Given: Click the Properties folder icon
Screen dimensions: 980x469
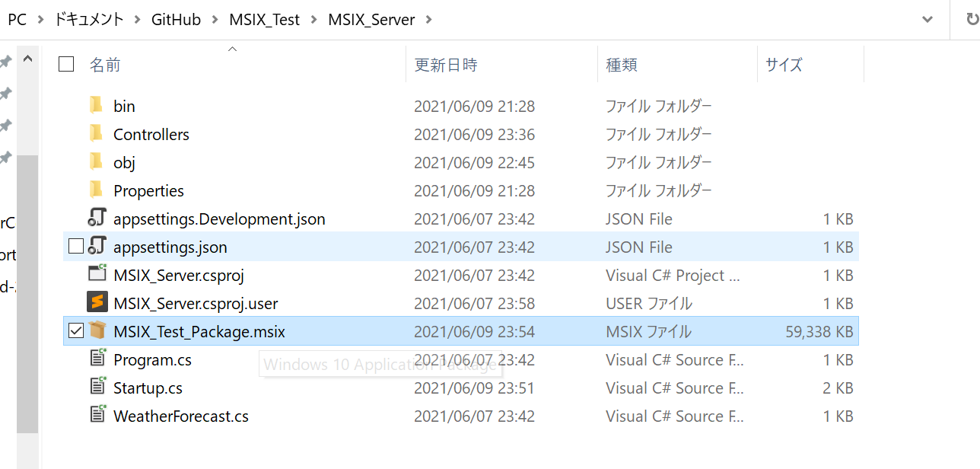Looking at the screenshot, I should [96, 190].
